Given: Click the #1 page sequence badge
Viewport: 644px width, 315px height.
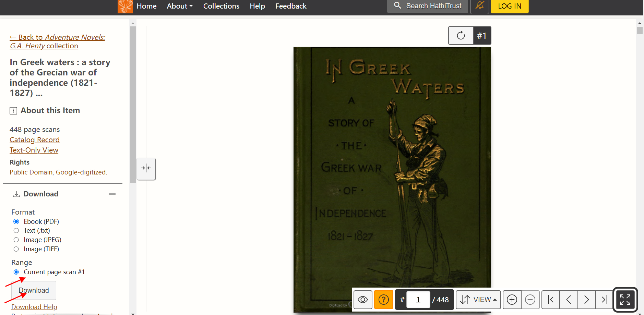Looking at the screenshot, I should (x=482, y=35).
